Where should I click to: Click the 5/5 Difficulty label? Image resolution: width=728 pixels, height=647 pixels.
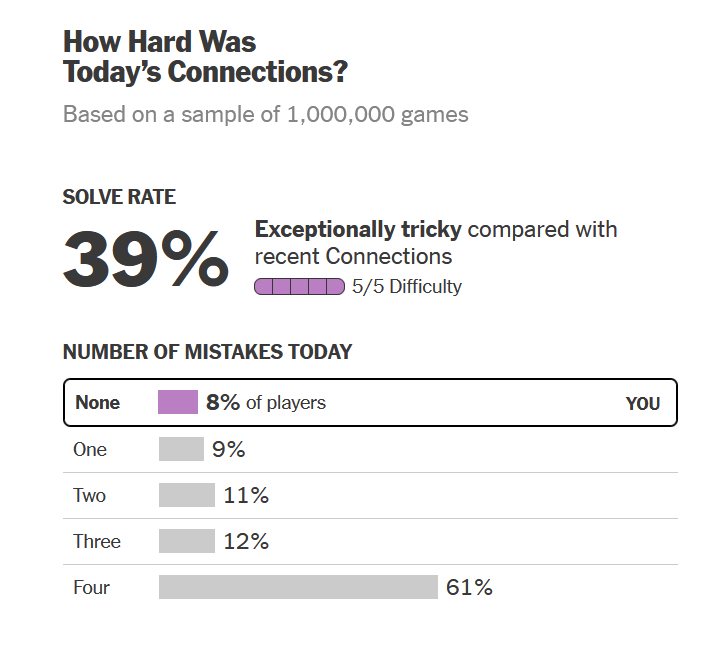(407, 287)
